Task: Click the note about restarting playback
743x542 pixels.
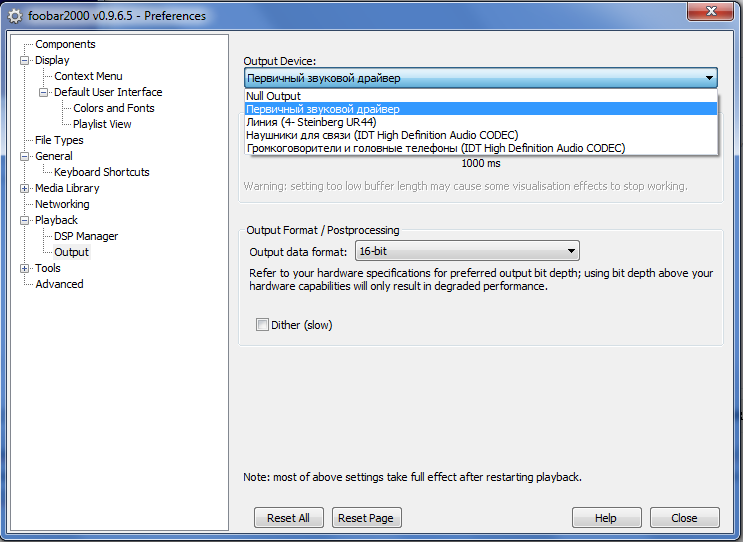Action: [x=412, y=477]
